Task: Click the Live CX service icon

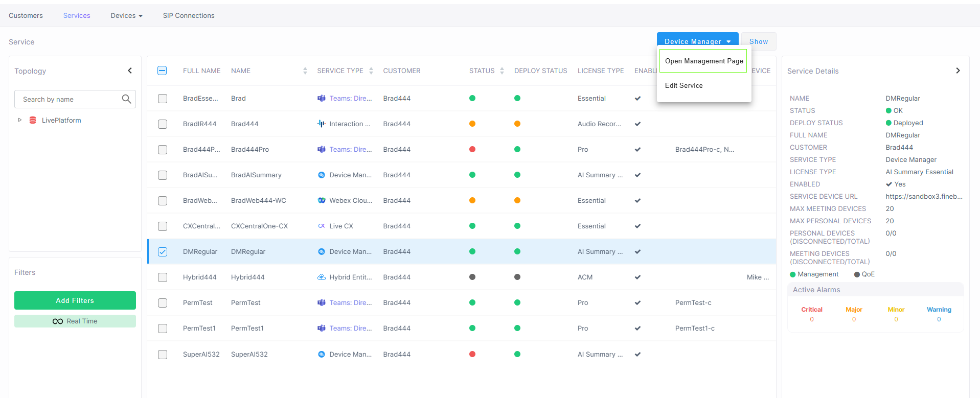Action: [x=322, y=226]
